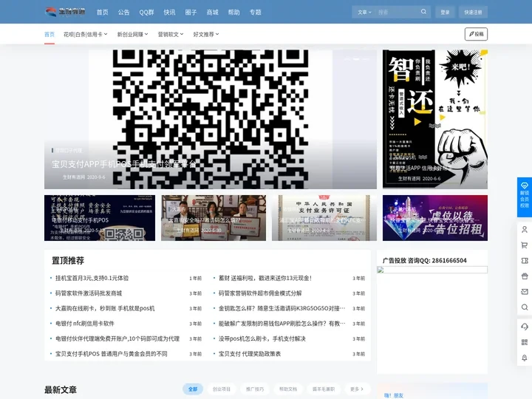Open the coupon ticket icon in sidebar
Screen dimensions: 532x399
524,261
